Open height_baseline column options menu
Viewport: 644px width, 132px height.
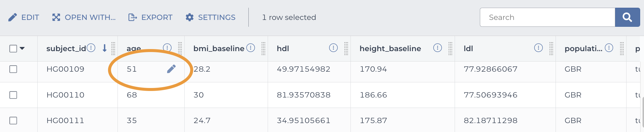click(437, 48)
